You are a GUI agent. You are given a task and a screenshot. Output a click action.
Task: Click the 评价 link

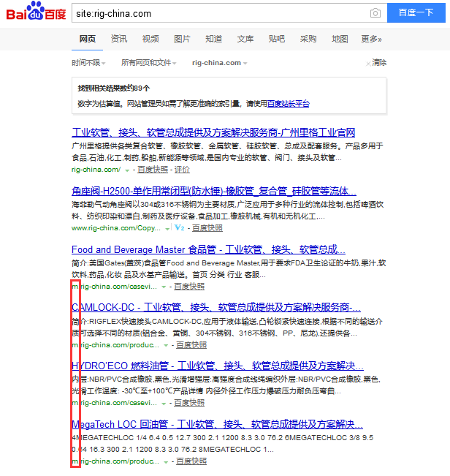182,170
